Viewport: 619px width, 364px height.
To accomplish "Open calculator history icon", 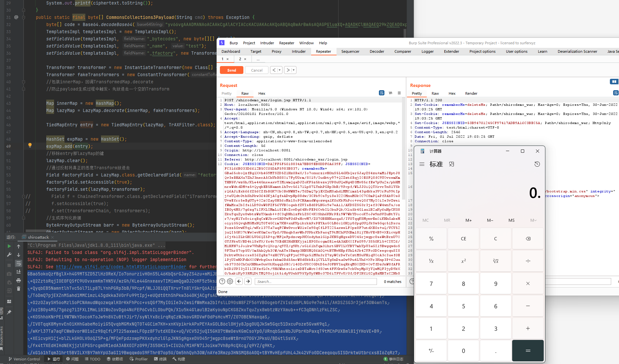I will pos(537,164).
